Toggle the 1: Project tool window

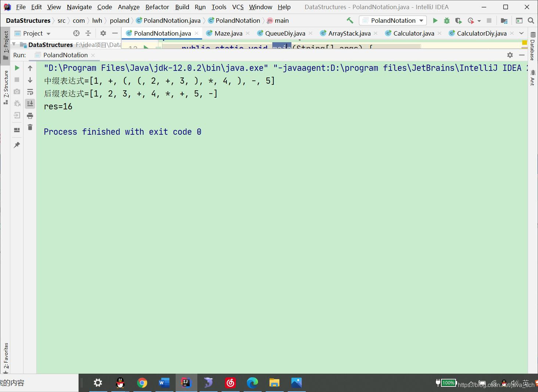6,45
